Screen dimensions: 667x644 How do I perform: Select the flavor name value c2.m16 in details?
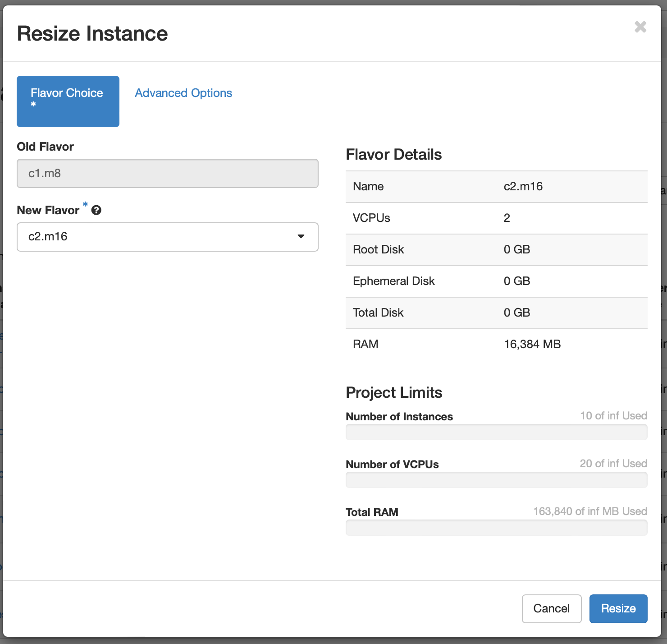click(x=523, y=186)
